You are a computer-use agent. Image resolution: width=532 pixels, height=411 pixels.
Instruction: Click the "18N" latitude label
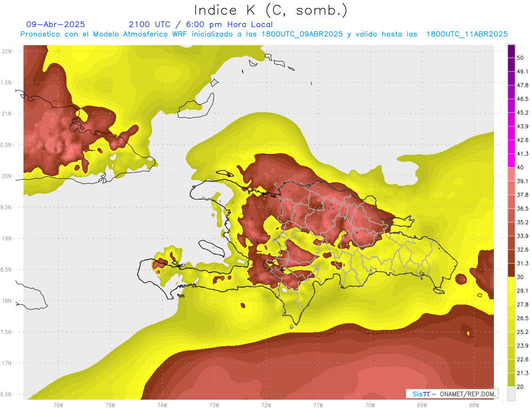[x=7, y=301]
